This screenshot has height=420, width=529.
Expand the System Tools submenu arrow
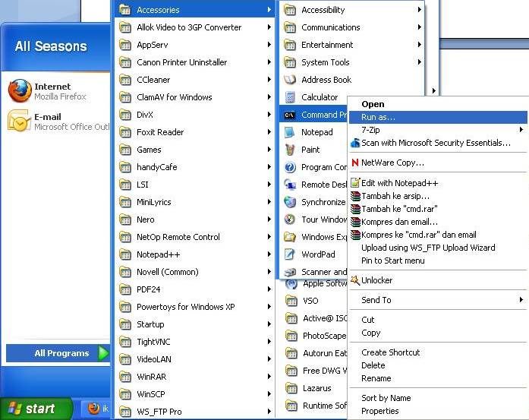tap(420, 62)
